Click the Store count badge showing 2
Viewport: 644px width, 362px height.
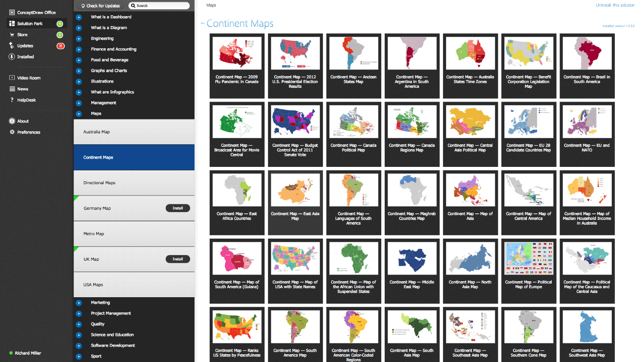click(60, 35)
